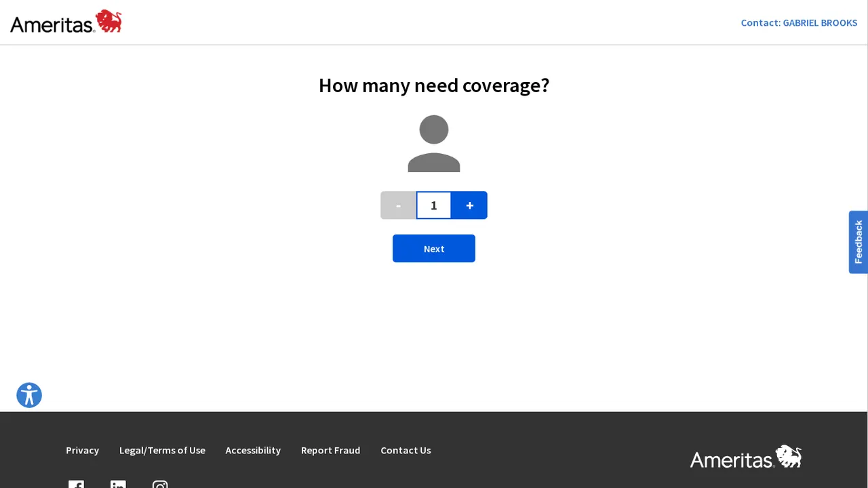
Task: Open the Privacy footer link
Action: (x=82, y=450)
